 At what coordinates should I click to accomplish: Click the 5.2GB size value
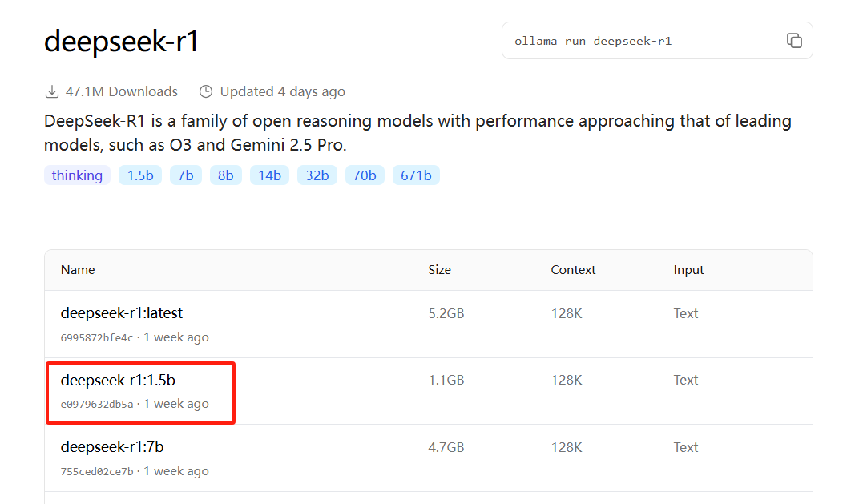tap(446, 313)
